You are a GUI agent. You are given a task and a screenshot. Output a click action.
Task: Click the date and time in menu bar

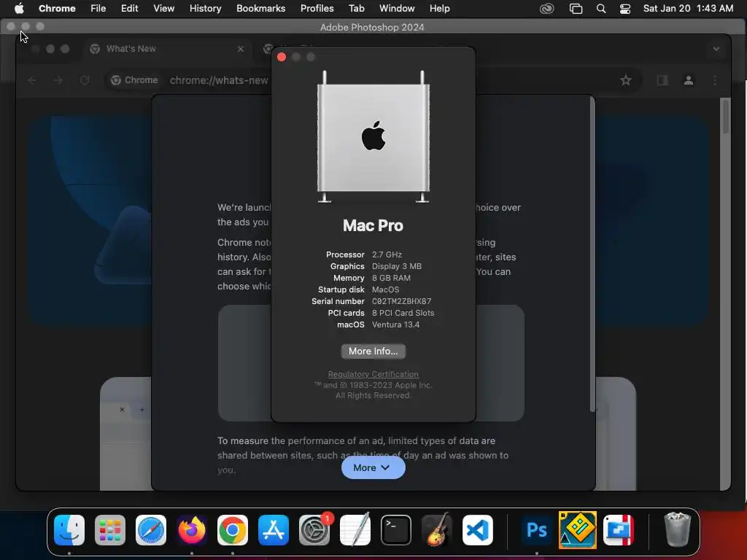coord(688,8)
